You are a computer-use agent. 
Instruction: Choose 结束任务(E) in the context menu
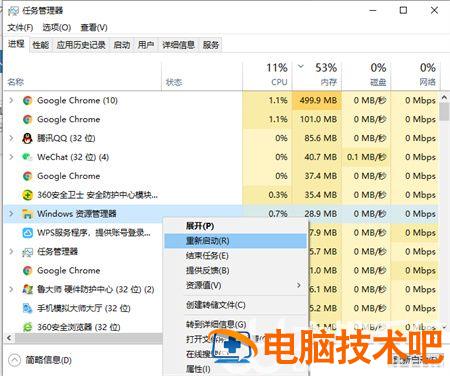[x=235, y=256]
